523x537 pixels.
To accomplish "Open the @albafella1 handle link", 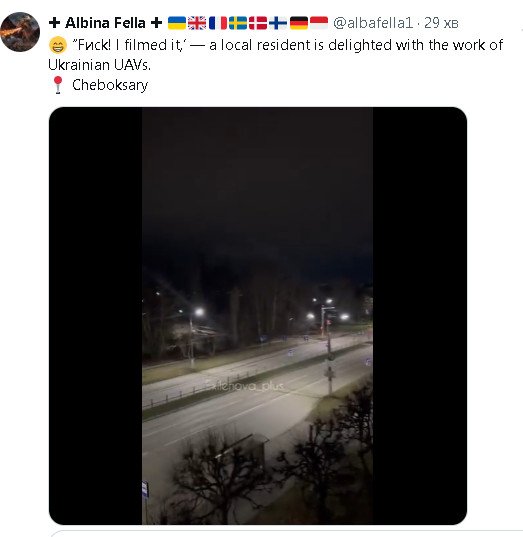I will point(373,23).
